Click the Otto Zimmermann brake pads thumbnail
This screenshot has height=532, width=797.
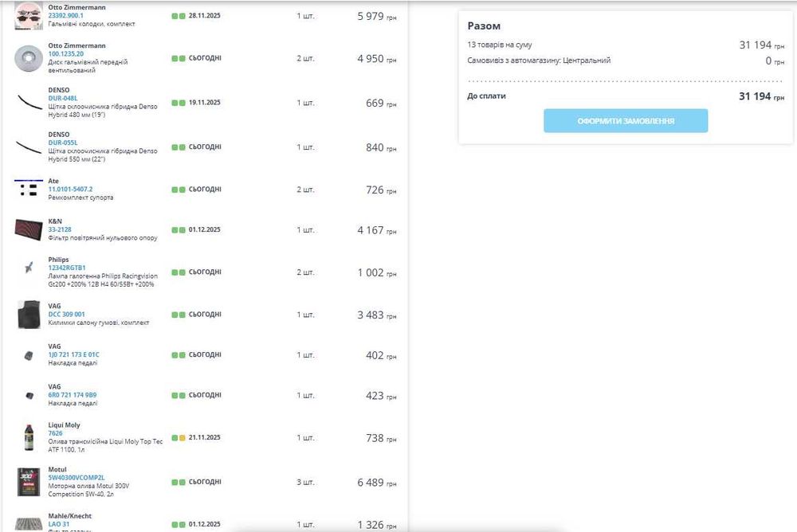(x=28, y=16)
